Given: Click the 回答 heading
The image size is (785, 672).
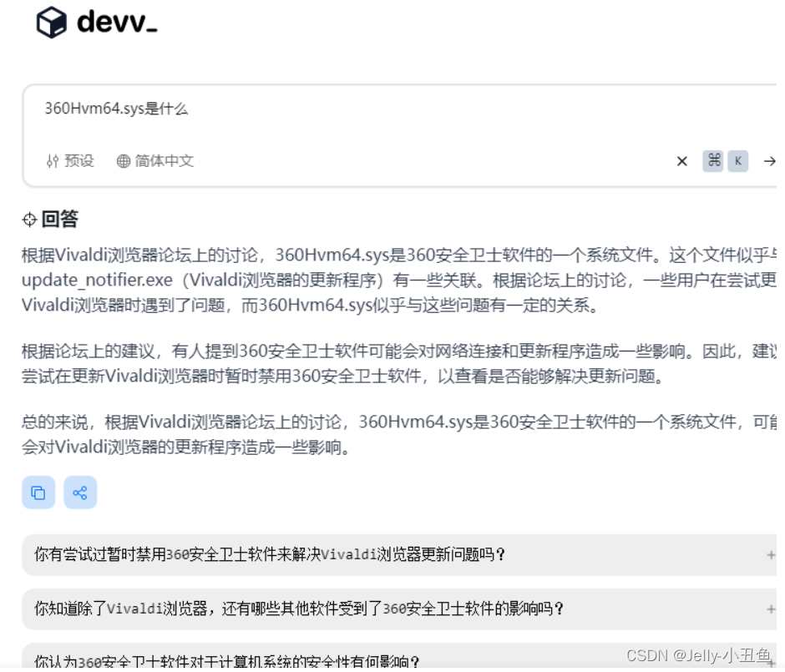Looking at the screenshot, I should tap(60, 220).
